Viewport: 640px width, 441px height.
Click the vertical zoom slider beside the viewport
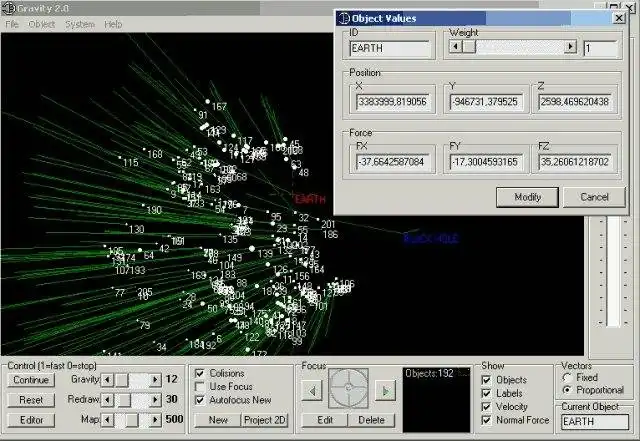pyautogui.click(x=613, y=272)
